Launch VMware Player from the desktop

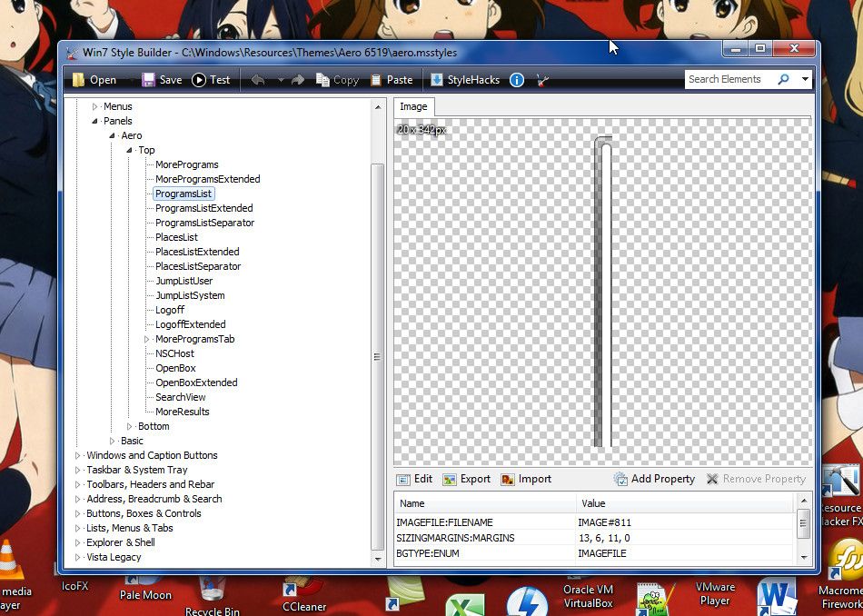click(715, 593)
